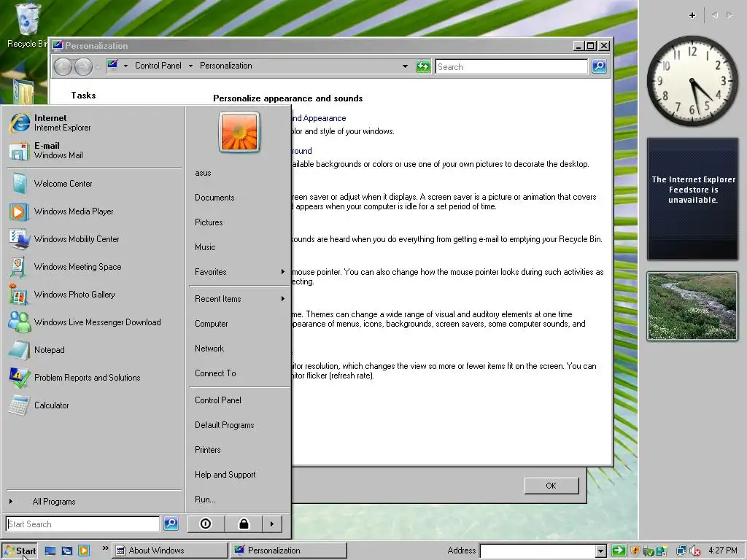Click the user account flower picture

(x=239, y=132)
